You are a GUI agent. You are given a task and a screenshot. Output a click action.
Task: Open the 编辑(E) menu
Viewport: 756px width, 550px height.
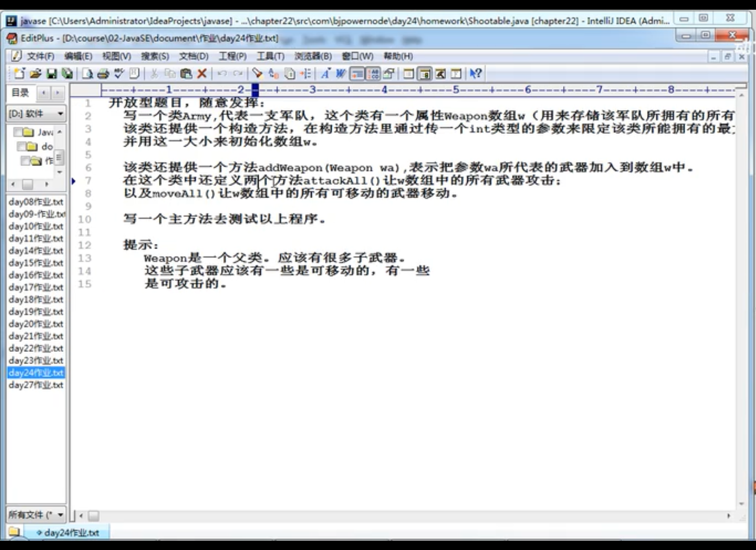[78, 56]
